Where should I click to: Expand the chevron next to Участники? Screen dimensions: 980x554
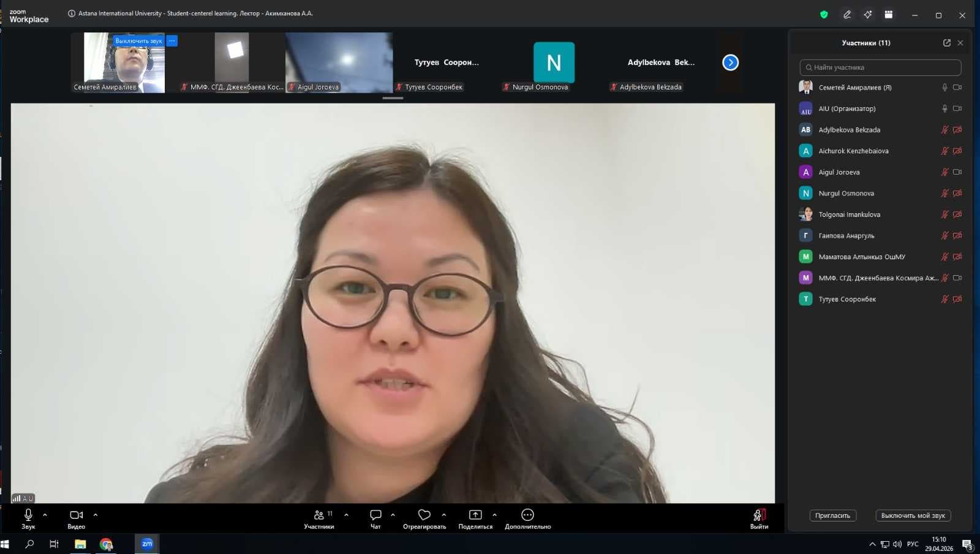pyautogui.click(x=347, y=515)
